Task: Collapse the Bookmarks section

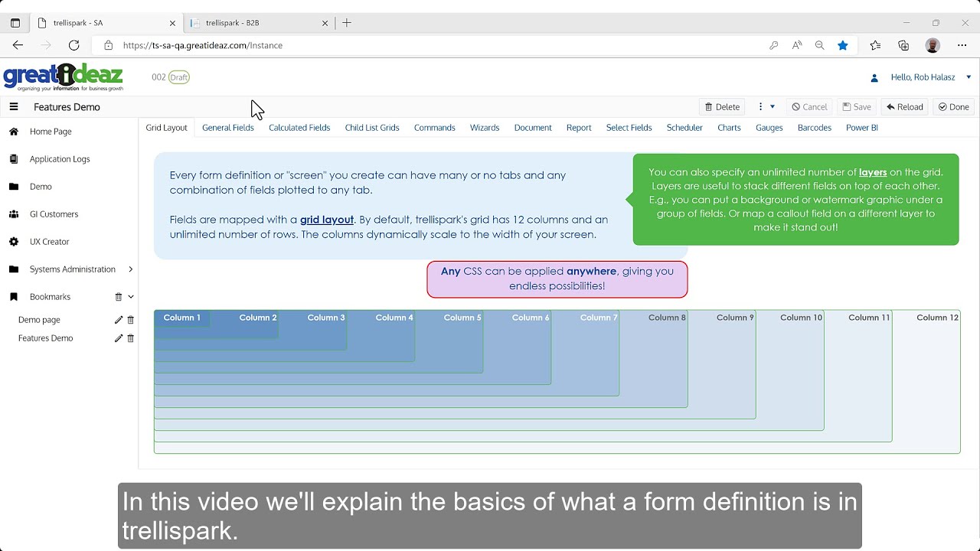Action: pos(131,297)
